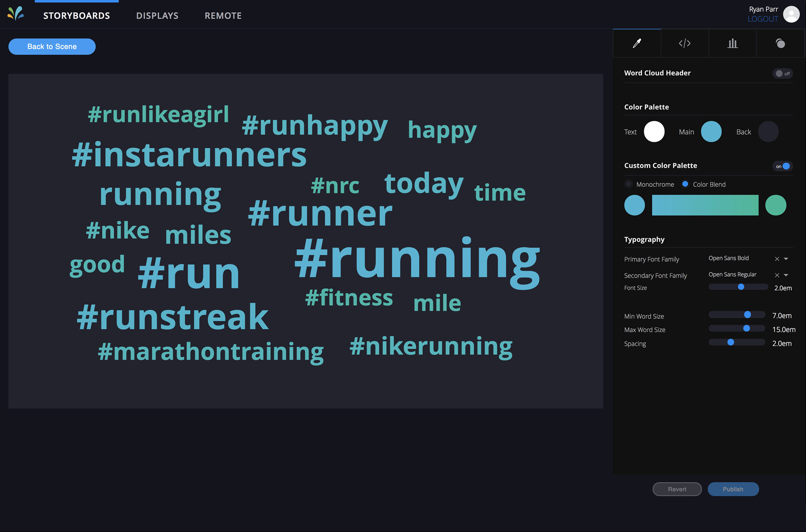The width and height of the screenshot is (806, 532).
Task: Toggle the Word Cloud Header switch
Action: pyautogui.click(x=782, y=73)
